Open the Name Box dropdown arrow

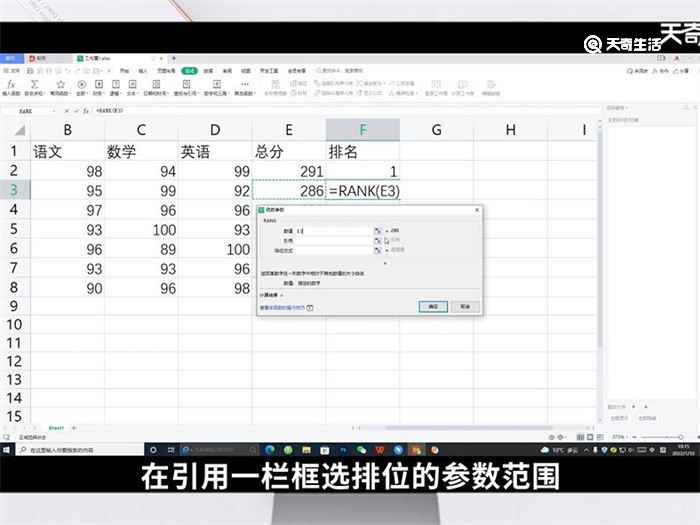tap(54, 111)
